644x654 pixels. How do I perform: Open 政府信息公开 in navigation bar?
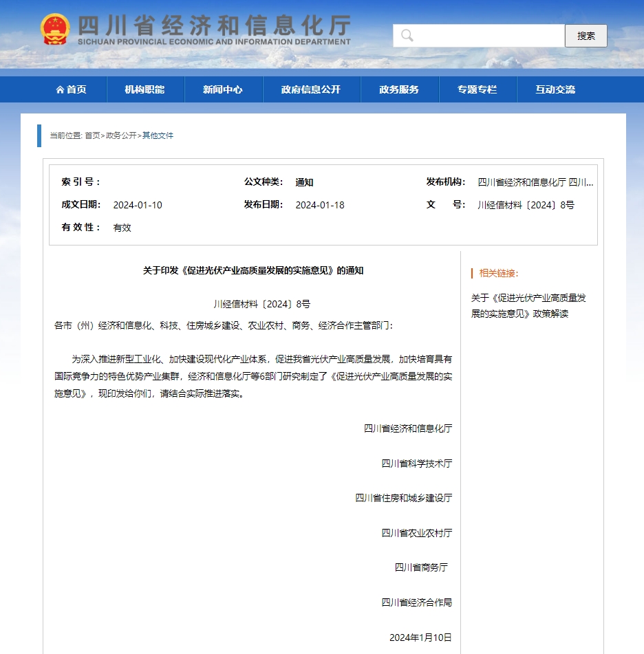pyautogui.click(x=311, y=89)
